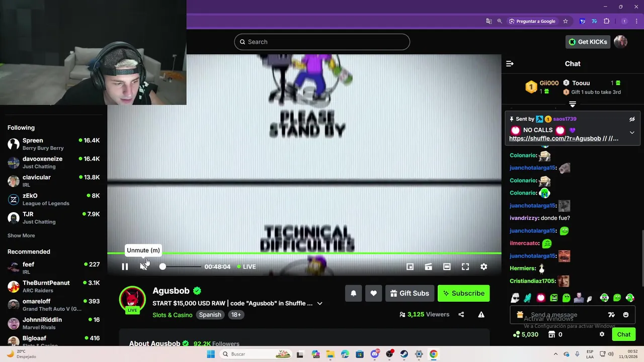Open the Slots & Casino category link
The width and height of the screenshot is (644, 362).
coord(173,315)
